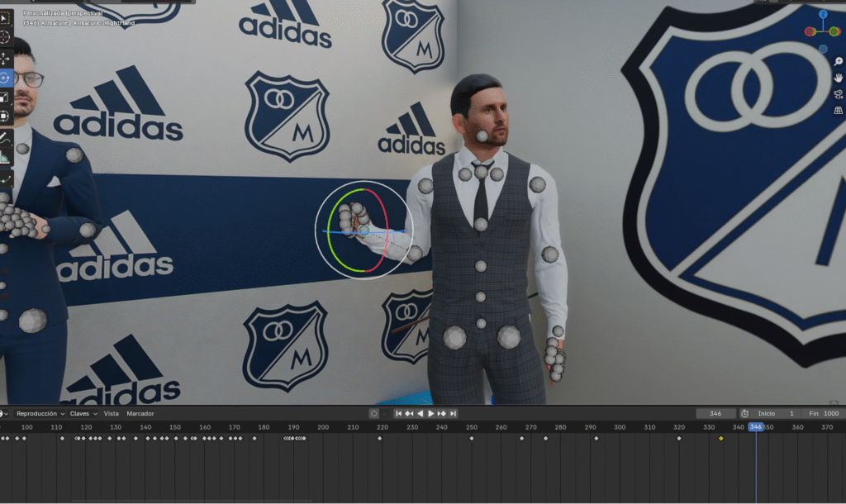
Task: Jump to the first frame
Action: pos(398,413)
